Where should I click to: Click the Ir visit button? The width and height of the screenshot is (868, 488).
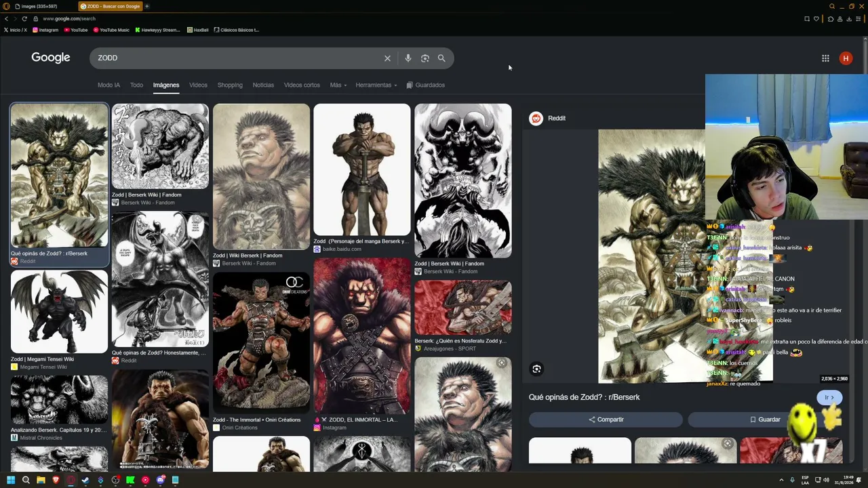829,398
